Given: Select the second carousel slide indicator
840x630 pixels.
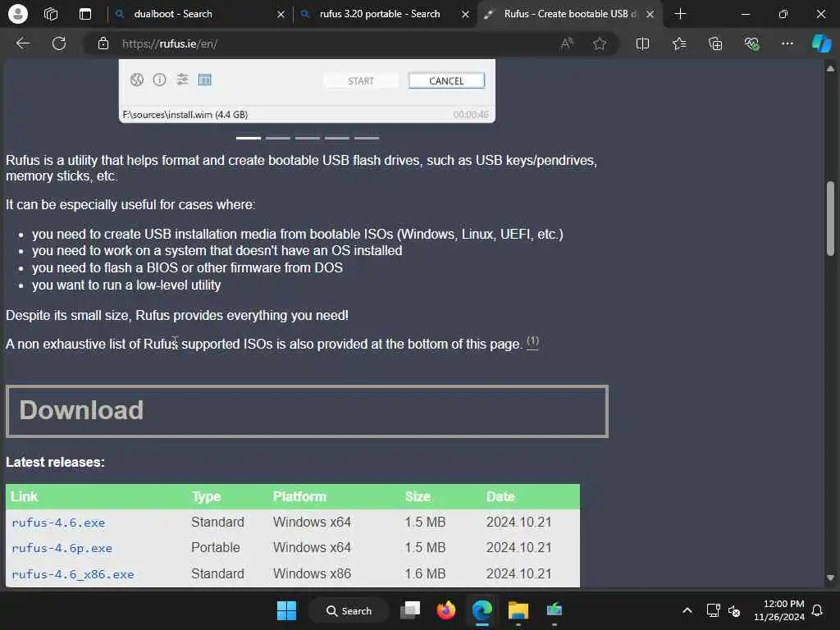Looking at the screenshot, I should coord(277,138).
